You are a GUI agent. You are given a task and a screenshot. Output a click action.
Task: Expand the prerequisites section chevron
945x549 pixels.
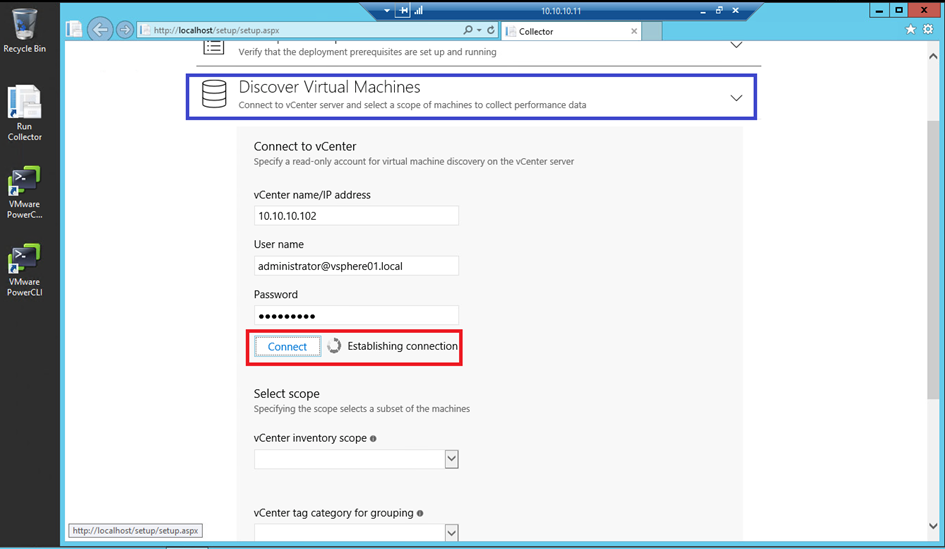coord(736,45)
